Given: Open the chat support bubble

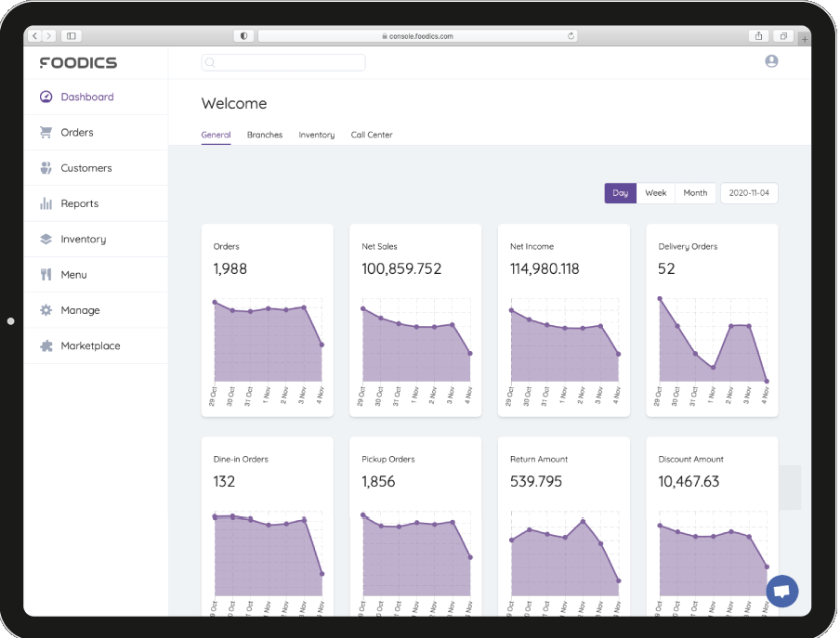Looking at the screenshot, I should tap(781, 592).
